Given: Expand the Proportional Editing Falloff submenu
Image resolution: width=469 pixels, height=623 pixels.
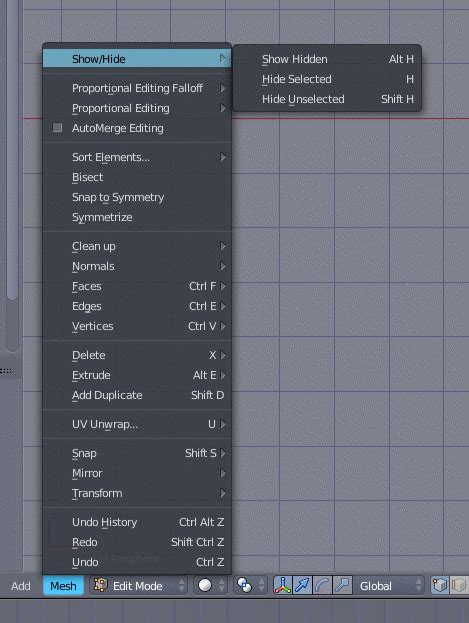Looking at the screenshot, I should 137,88.
